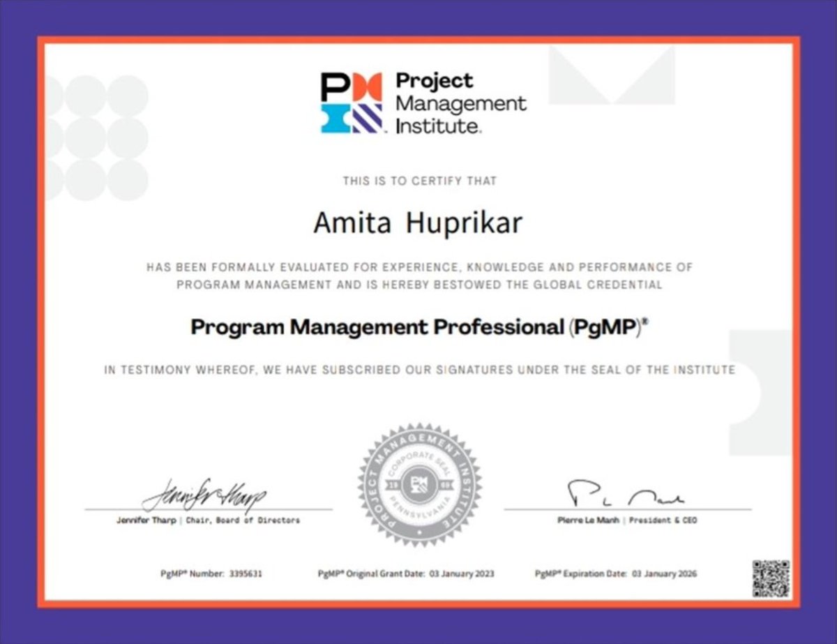Select the line "THIS IS TO CERTIFY THAT"
Viewport: 837px width, 644px height.
pos(420,181)
